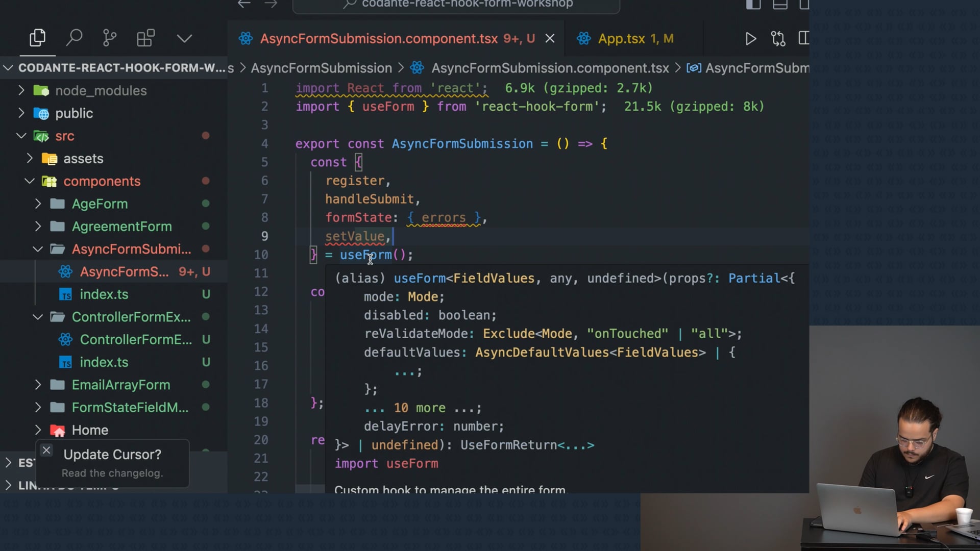
Task: Open the Extensions view icon
Action: [x=145, y=38]
